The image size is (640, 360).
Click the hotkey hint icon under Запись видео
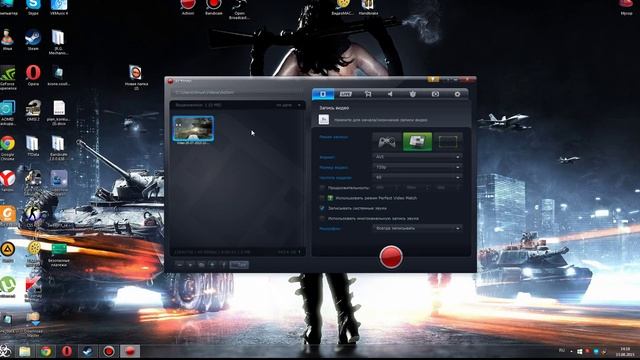[324, 120]
